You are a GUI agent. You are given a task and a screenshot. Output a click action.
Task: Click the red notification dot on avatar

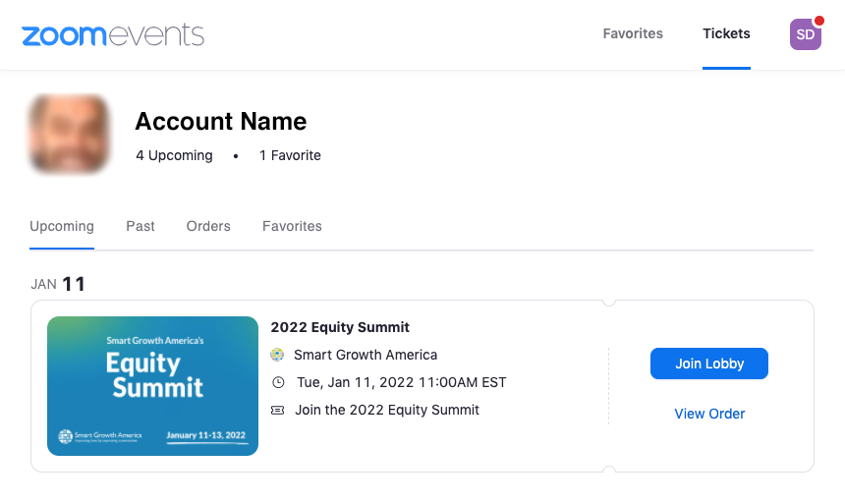[819, 21]
